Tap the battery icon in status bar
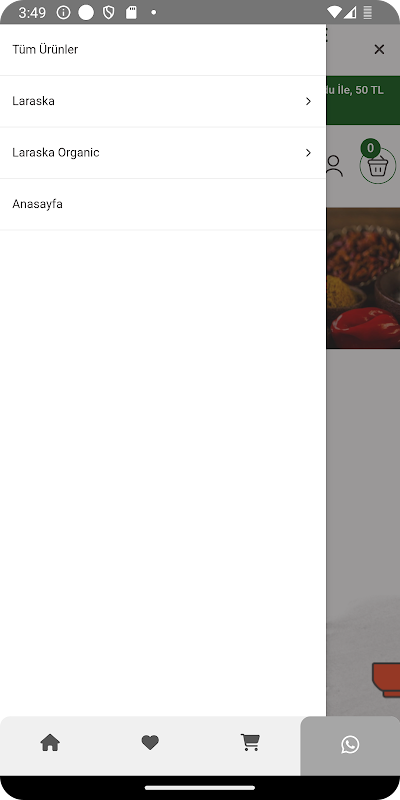The image size is (400, 800). [367, 13]
